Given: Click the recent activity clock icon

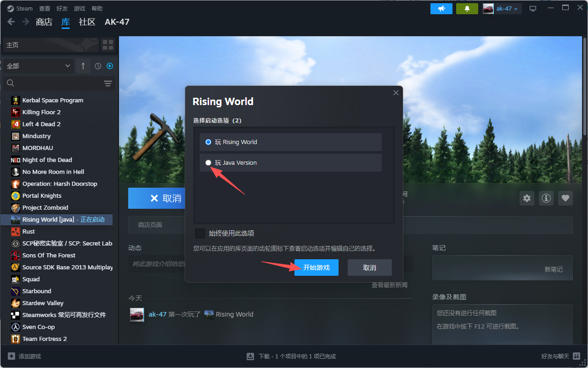Looking at the screenshot, I should 98,66.
